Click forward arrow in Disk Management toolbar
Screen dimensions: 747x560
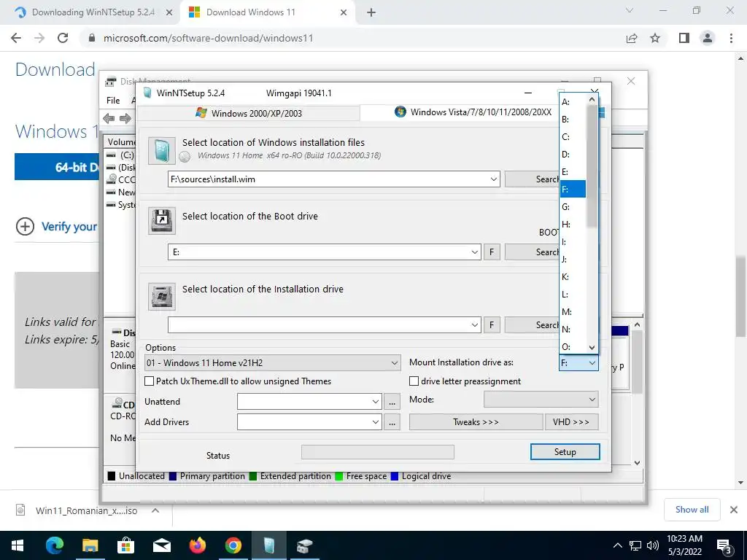(125, 119)
